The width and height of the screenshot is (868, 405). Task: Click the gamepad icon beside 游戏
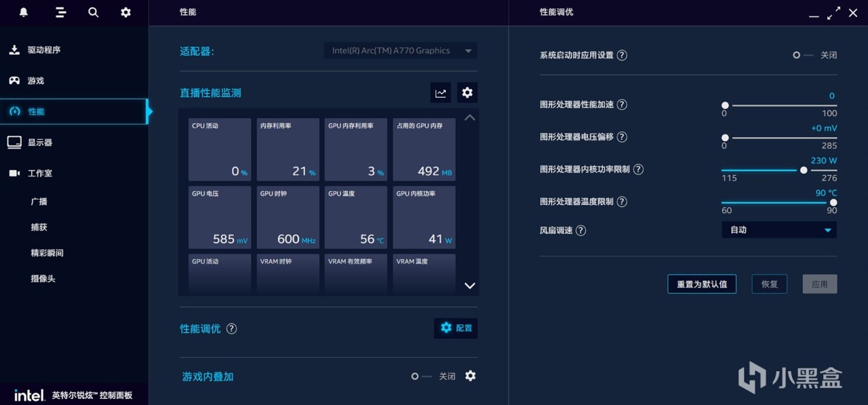coord(14,81)
